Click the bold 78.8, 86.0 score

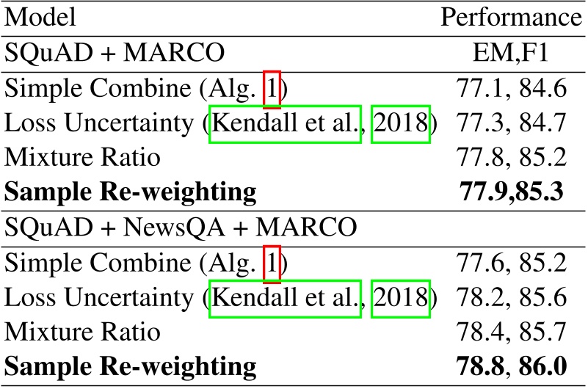pyautogui.click(x=511, y=367)
